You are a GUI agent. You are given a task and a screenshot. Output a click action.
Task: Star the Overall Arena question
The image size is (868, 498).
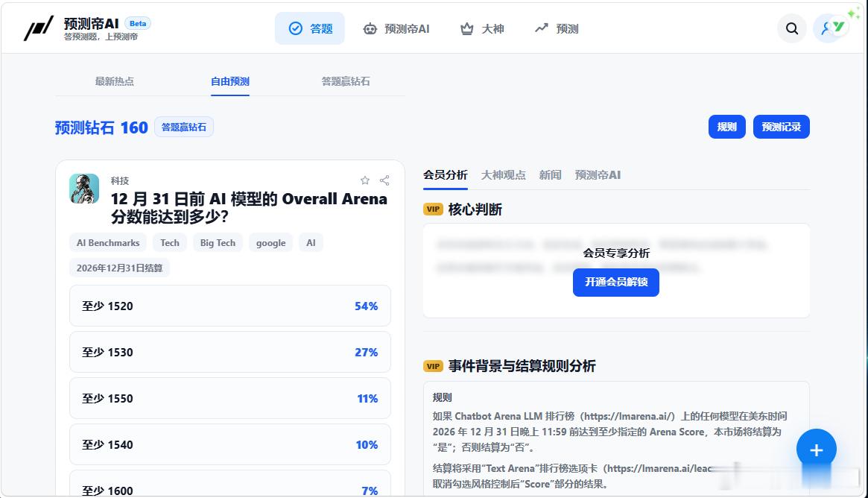pos(365,180)
